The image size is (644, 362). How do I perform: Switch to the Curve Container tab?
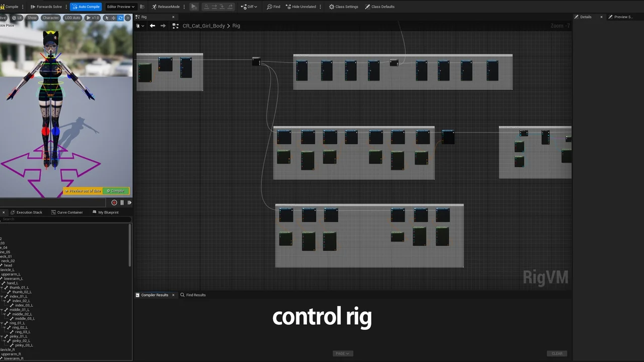pyautogui.click(x=69, y=212)
